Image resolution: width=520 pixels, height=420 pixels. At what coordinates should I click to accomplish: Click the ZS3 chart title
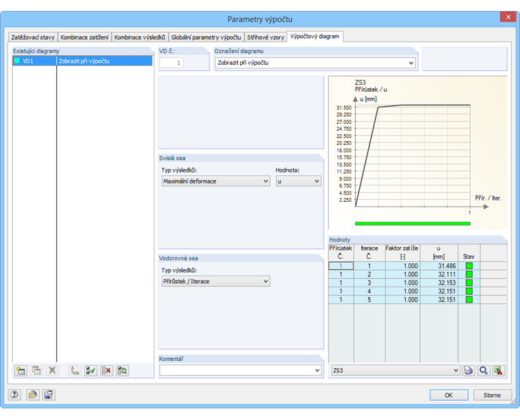pyautogui.click(x=360, y=83)
